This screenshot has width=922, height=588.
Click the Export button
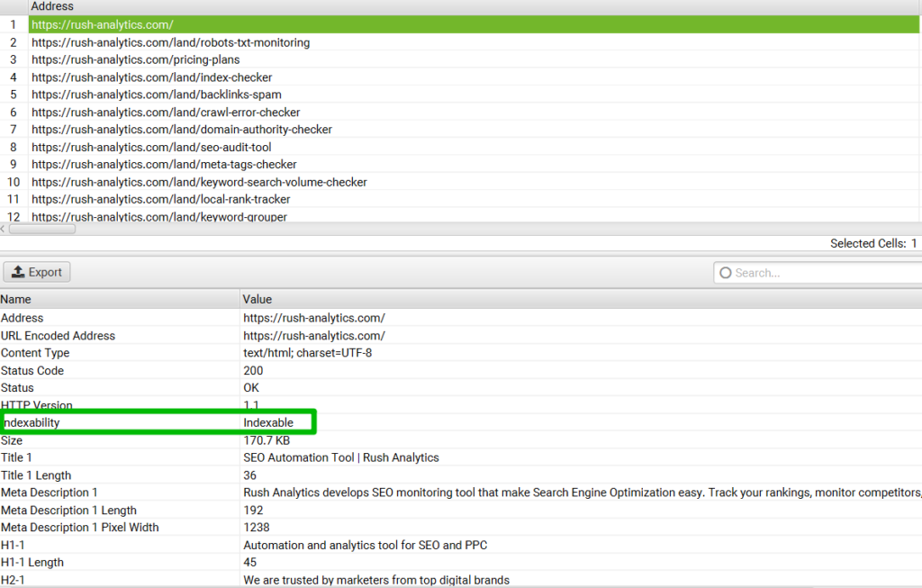36,272
